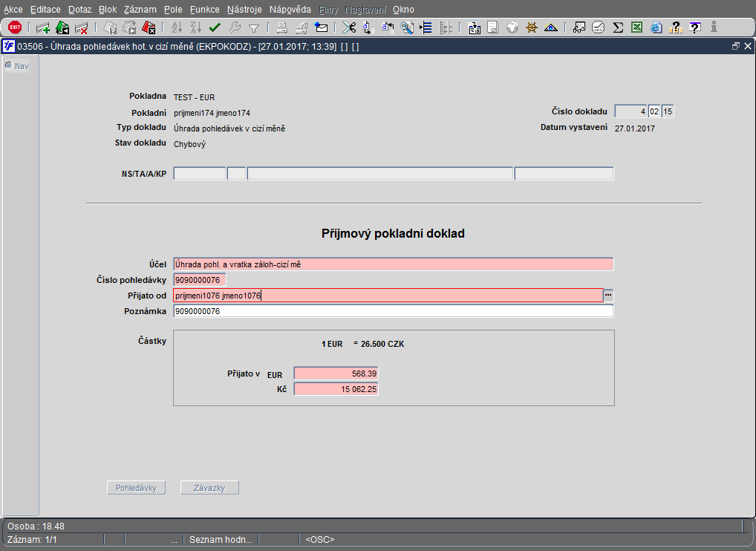The width and height of the screenshot is (756, 551).
Task: Click the ship's wheel navigation icon
Action: coord(531,28)
